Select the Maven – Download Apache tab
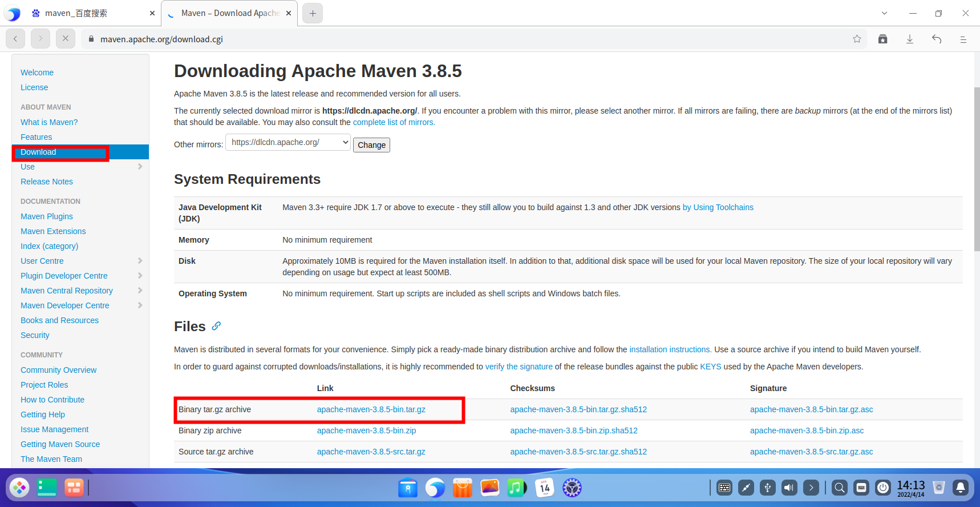Image resolution: width=980 pixels, height=507 pixels. [229, 13]
